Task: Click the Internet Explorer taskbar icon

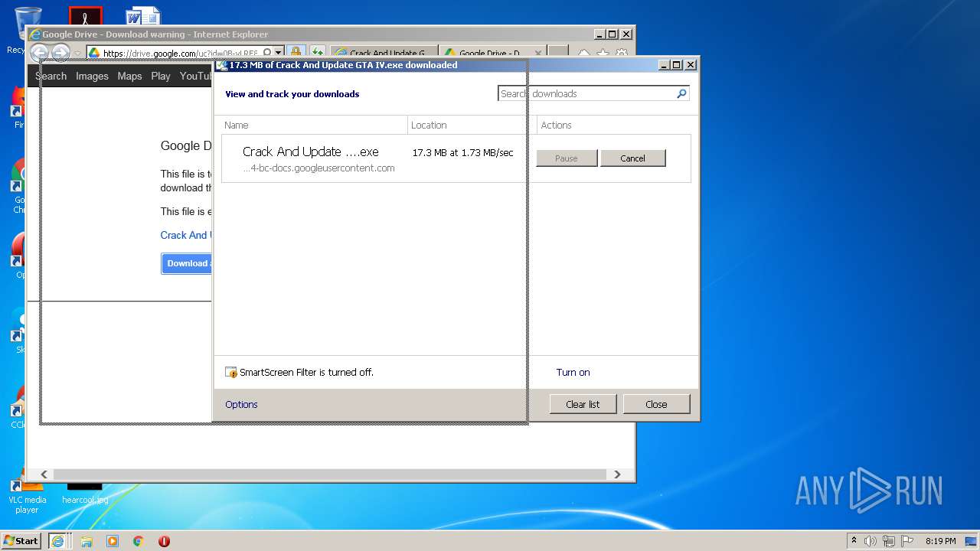Action: point(58,540)
